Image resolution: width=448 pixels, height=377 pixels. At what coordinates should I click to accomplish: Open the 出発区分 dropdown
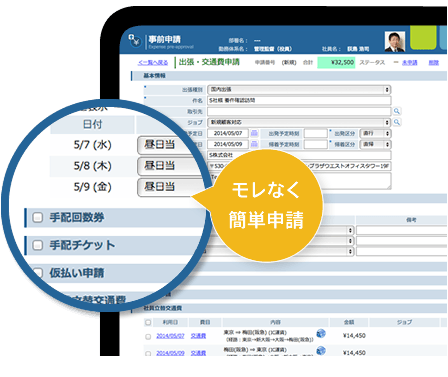click(x=375, y=133)
